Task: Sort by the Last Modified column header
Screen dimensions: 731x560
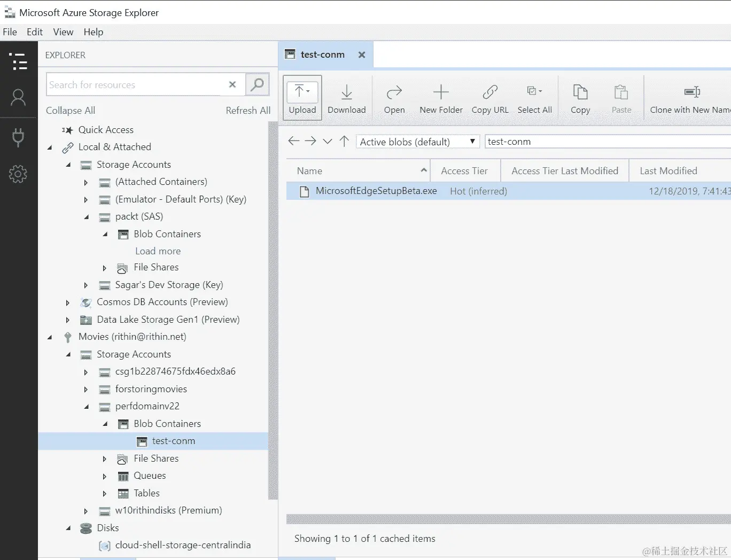Action: click(x=680, y=171)
